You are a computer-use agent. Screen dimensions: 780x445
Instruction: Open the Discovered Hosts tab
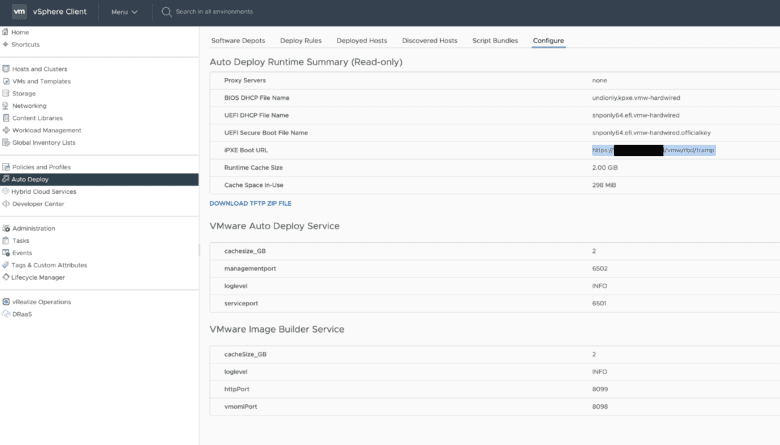[x=429, y=40]
